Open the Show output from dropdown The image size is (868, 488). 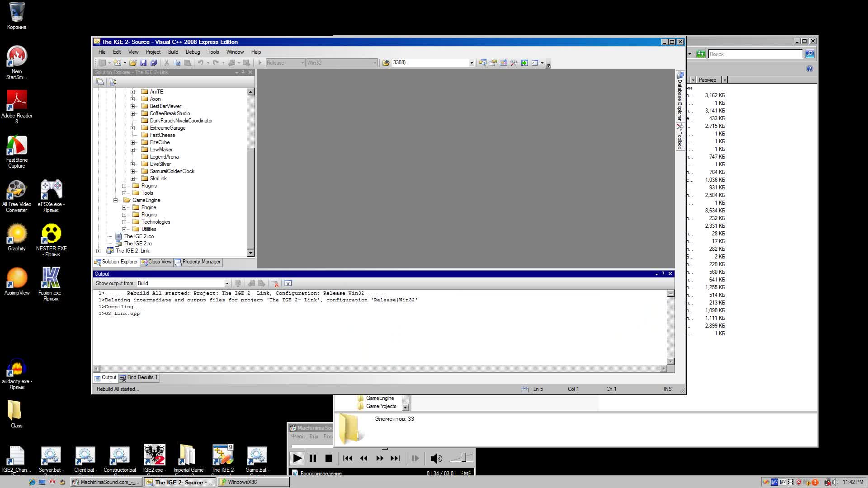[x=227, y=283]
